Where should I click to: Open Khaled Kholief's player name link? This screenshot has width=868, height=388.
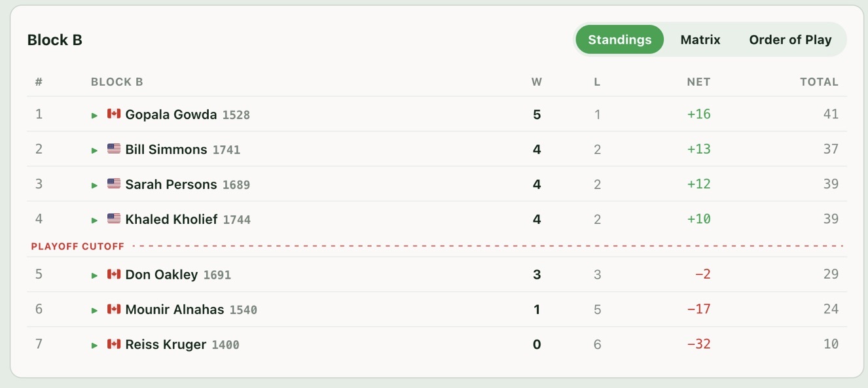[172, 219]
